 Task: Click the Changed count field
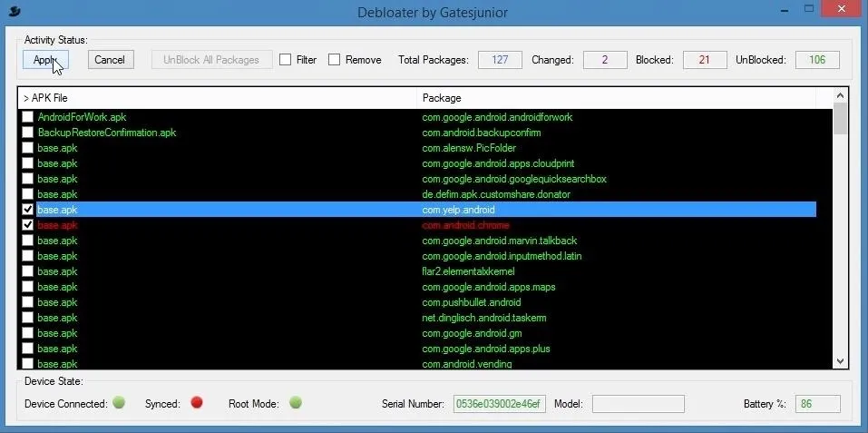pos(605,60)
